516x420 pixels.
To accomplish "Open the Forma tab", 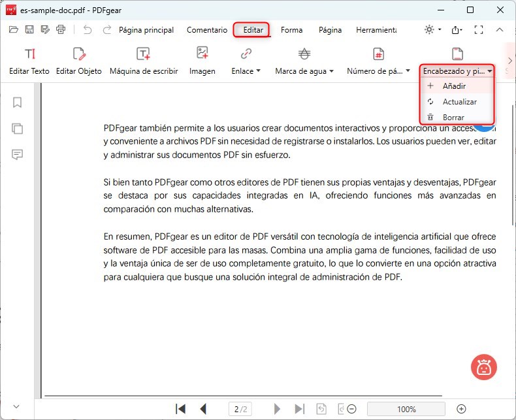I will tap(291, 30).
